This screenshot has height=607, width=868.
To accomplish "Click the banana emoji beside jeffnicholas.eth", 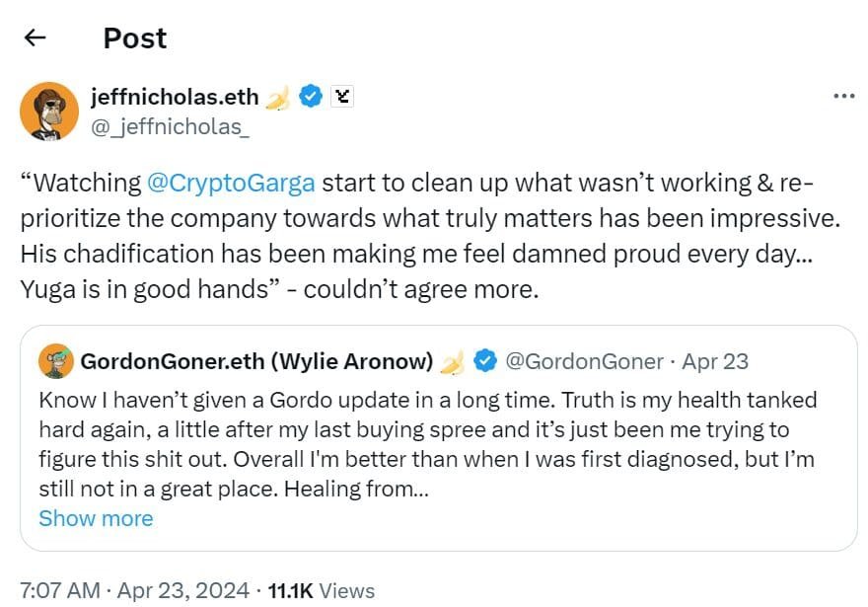I will tap(280, 97).
